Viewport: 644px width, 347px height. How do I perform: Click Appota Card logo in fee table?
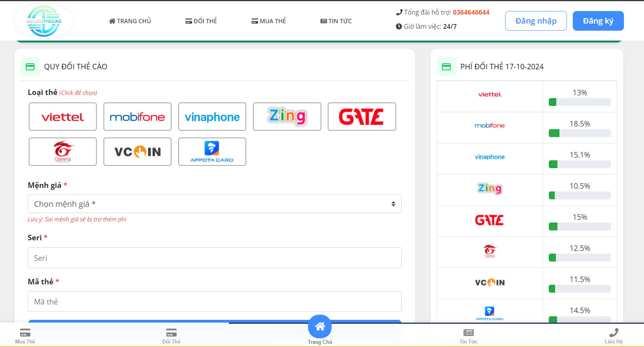[489, 314]
